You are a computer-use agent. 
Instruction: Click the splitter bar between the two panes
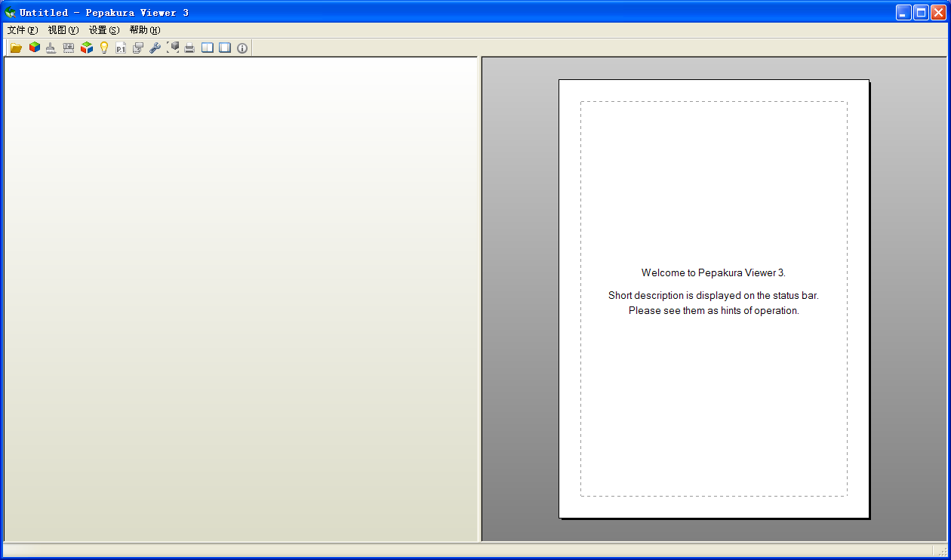pos(479,299)
